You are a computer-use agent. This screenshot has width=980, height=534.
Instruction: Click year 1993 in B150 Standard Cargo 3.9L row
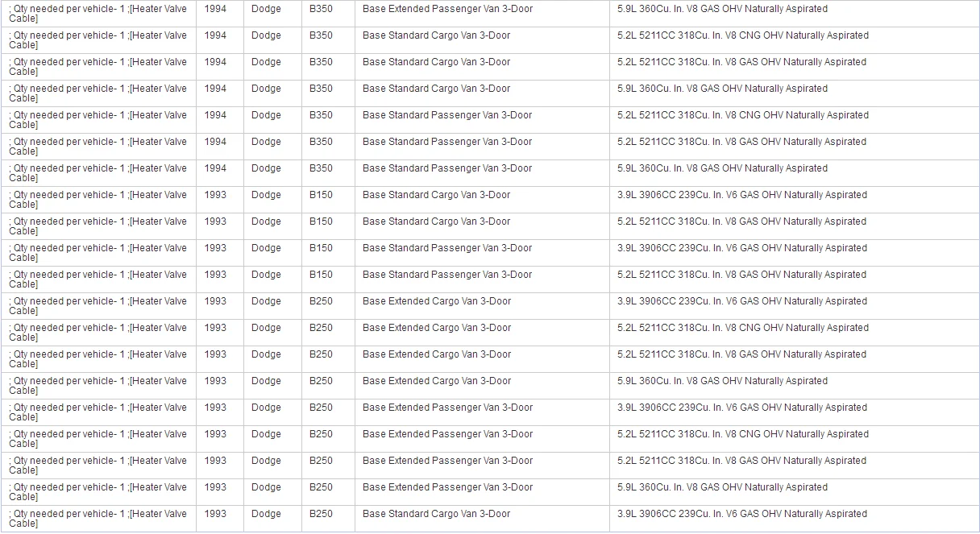[215, 195]
